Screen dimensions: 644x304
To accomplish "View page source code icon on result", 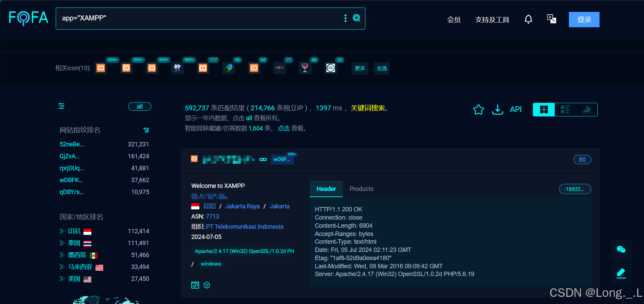I will [195, 285].
